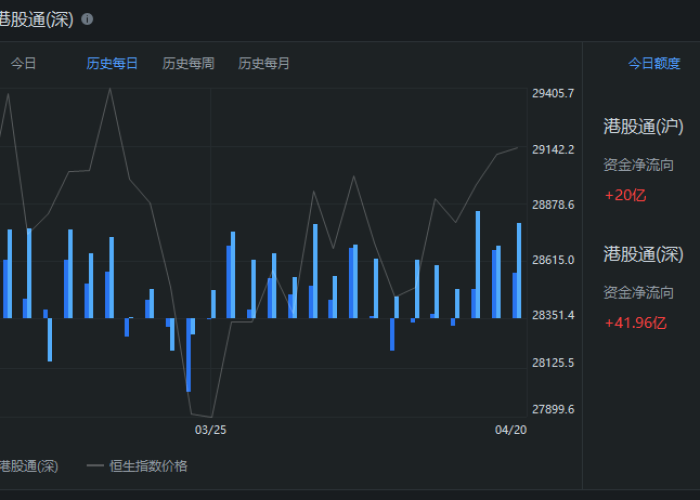The height and width of the screenshot is (500, 700).
Task: Click the 资金净流向 label under 港股通(沪)
Action: click(x=638, y=165)
